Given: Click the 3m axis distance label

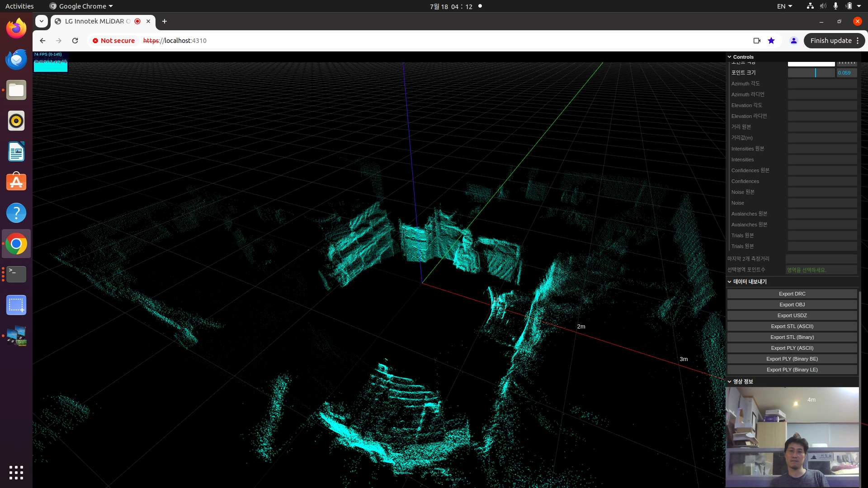Looking at the screenshot, I should pos(684,359).
